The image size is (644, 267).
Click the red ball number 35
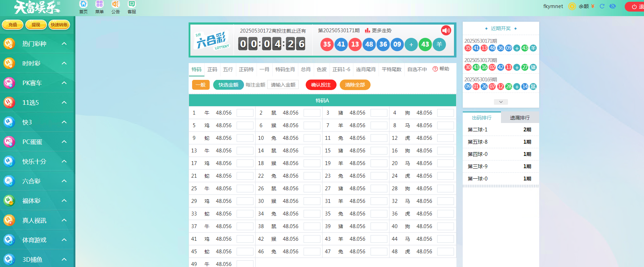tap(327, 44)
